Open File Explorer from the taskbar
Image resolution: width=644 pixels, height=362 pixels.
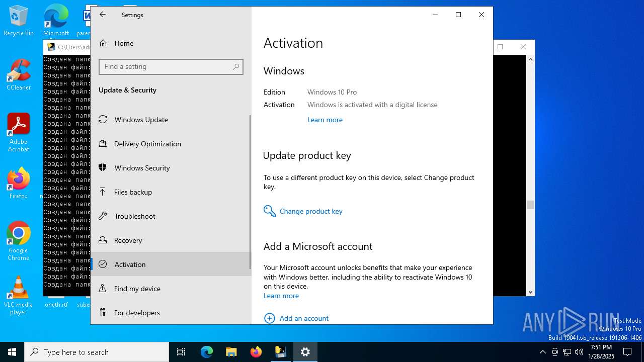point(231,352)
